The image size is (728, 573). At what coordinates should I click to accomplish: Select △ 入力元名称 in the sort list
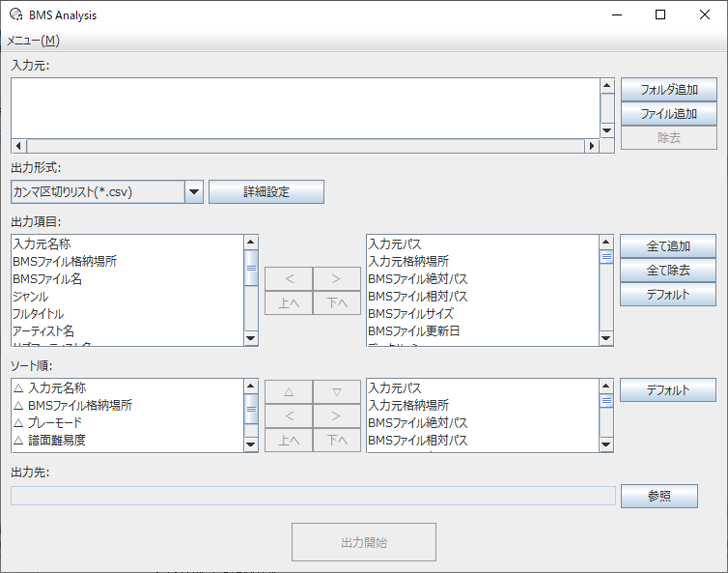127,387
